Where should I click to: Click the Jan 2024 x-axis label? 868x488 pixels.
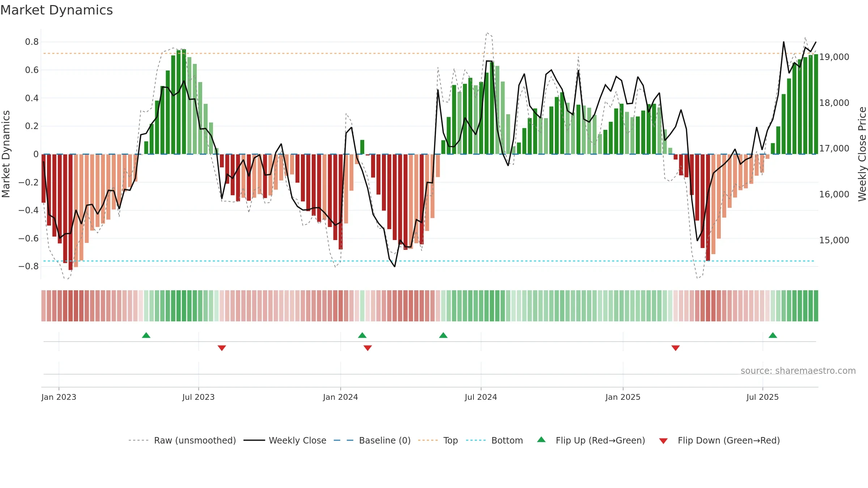pos(341,397)
